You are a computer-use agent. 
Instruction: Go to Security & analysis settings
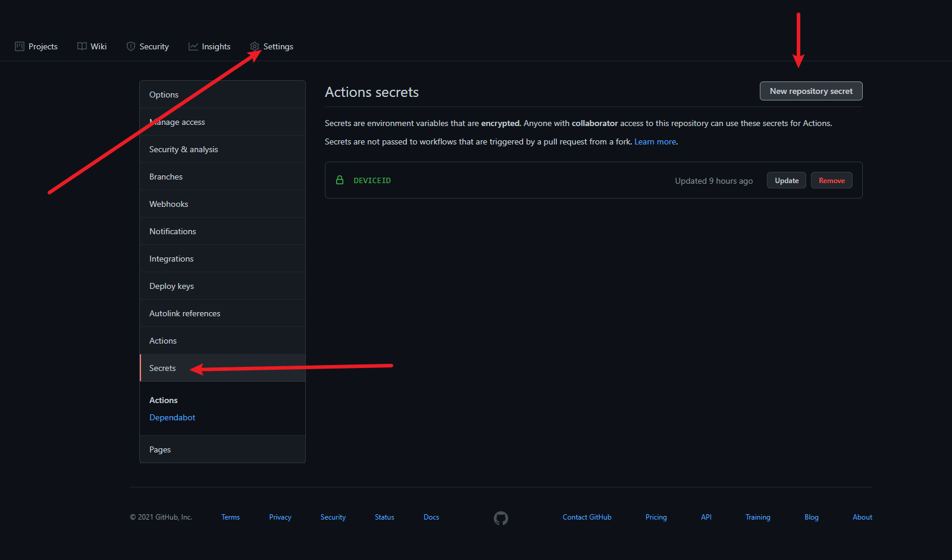point(183,149)
